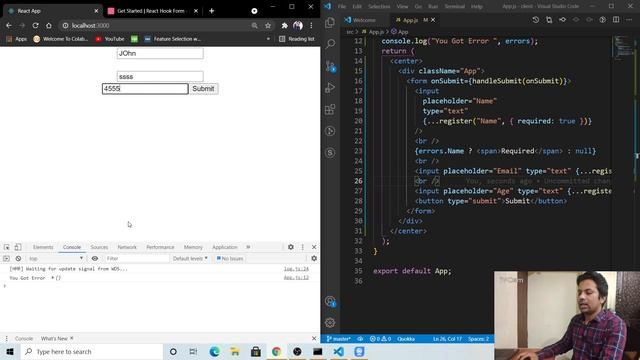The width and height of the screenshot is (640, 360).
Task: Click Spaces: 2 in the status bar
Action: 478,339
